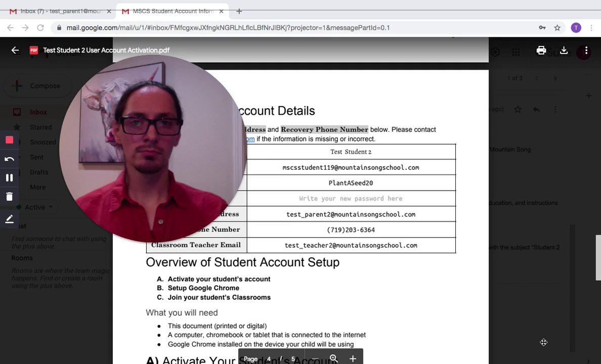
Task: Open the PDF viewer more-options menu
Action: (x=586, y=50)
